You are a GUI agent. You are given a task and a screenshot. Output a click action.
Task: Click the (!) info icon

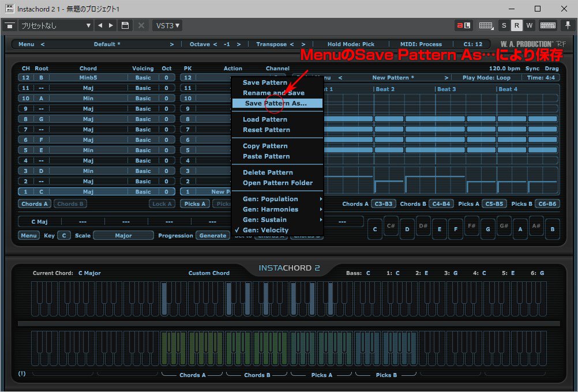tap(22, 374)
